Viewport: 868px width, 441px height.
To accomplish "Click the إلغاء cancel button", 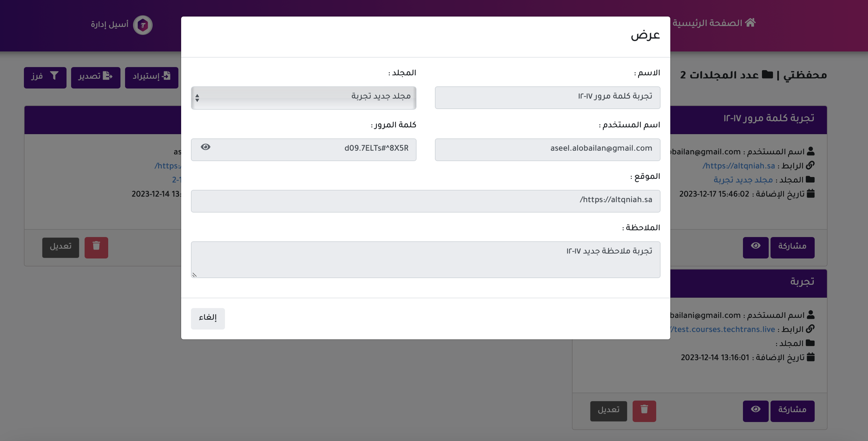I will point(207,318).
